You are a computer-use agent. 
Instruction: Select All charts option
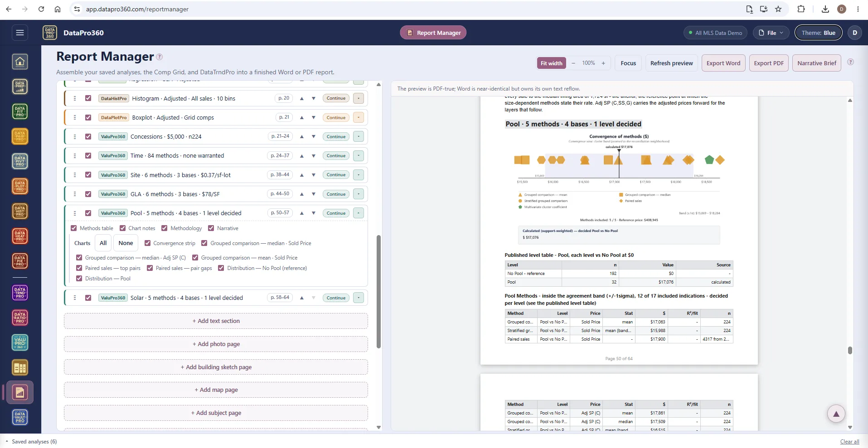[x=103, y=243]
